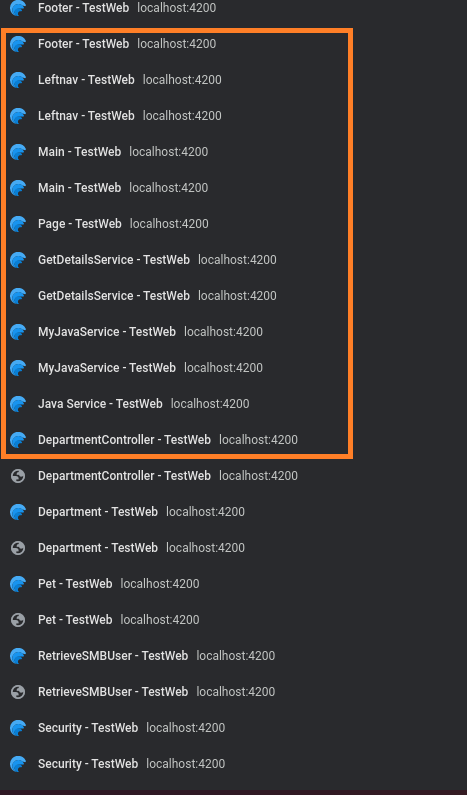
Task: Open the globe-icon Department - TestWeb title
Action: 98,548
